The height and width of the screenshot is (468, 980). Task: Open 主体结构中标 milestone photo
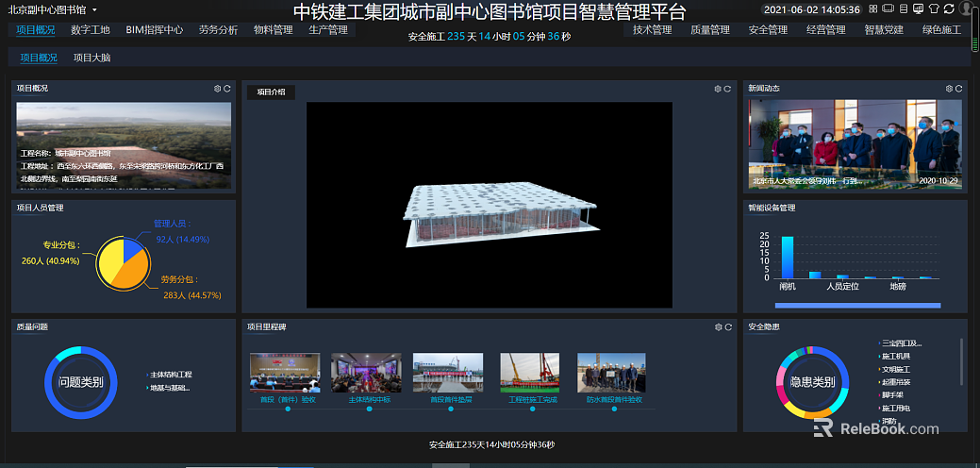pyautogui.click(x=366, y=373)
